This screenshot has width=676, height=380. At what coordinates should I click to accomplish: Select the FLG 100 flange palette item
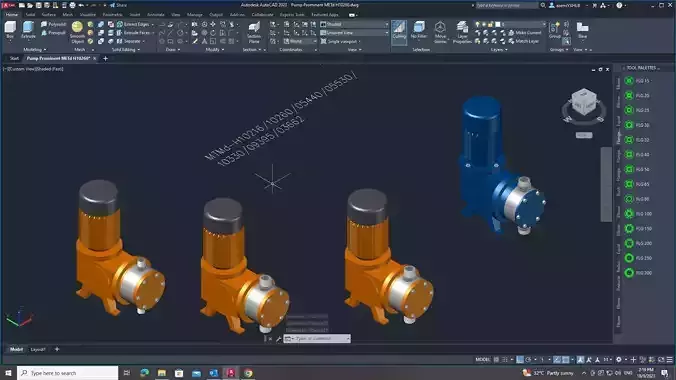pos(638,214)
